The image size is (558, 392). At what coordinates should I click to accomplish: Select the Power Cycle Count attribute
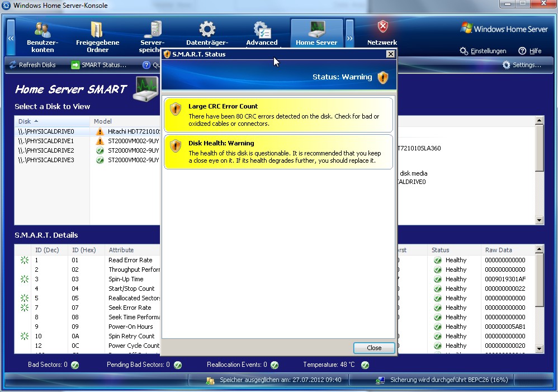point(134,346)
